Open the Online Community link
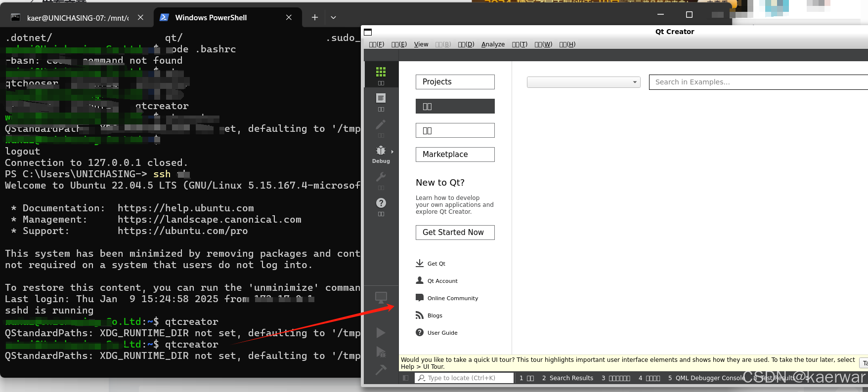 tap(453, 298)
